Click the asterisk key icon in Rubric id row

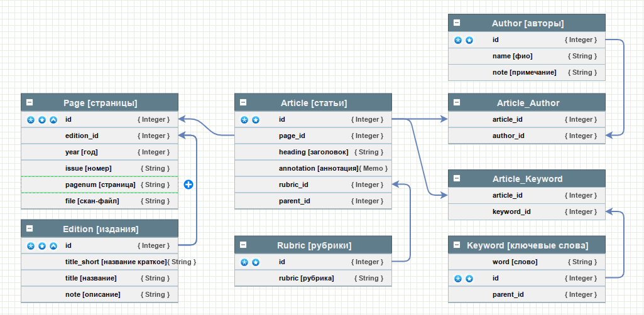244,262
